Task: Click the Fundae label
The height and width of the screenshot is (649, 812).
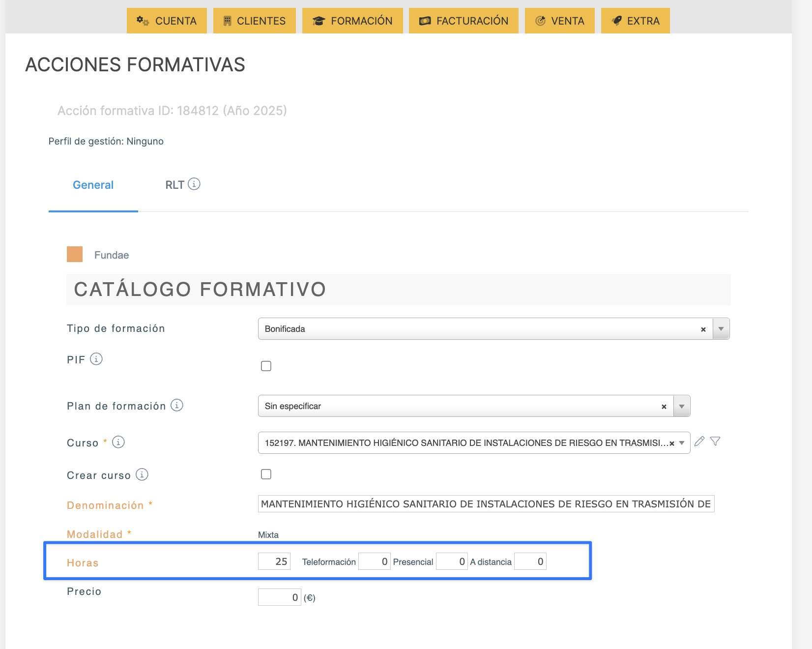Action: pyautogui.click(x=112, y=255)
